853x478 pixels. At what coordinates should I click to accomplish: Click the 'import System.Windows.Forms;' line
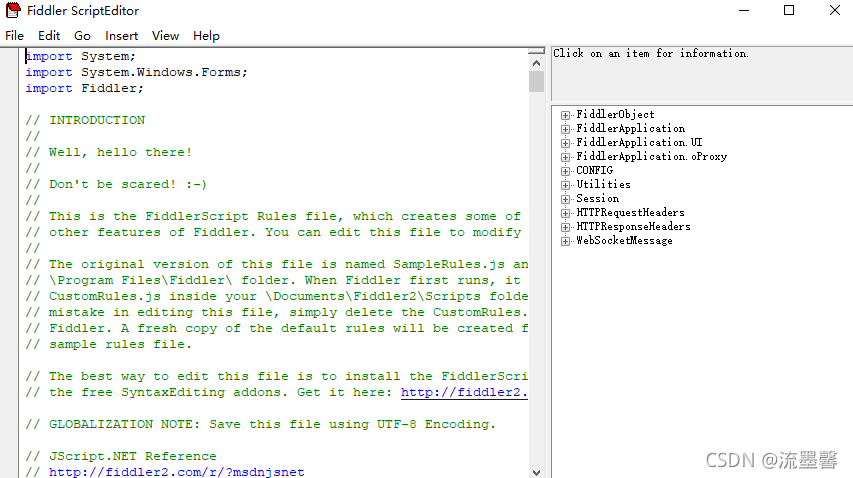(137, 72)
